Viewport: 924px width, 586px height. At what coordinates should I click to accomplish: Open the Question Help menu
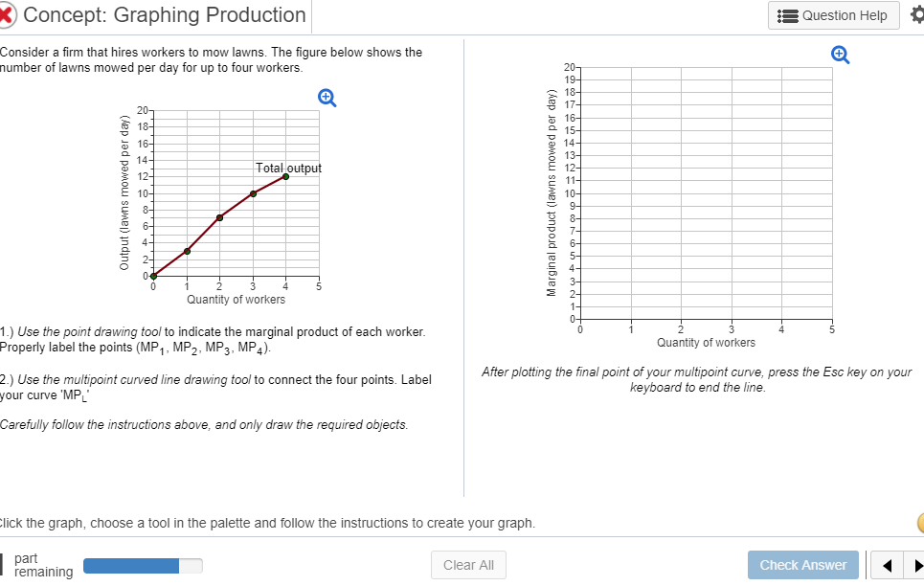click(x=833, y=15)
